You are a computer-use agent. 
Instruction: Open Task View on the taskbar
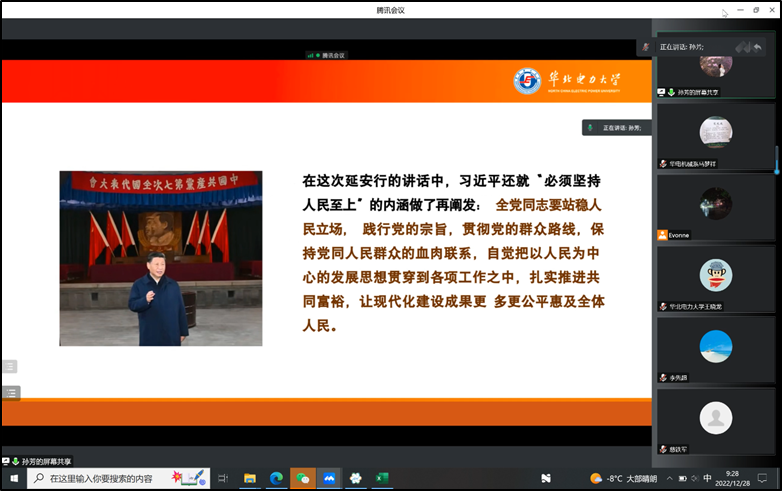pos(223,479)
